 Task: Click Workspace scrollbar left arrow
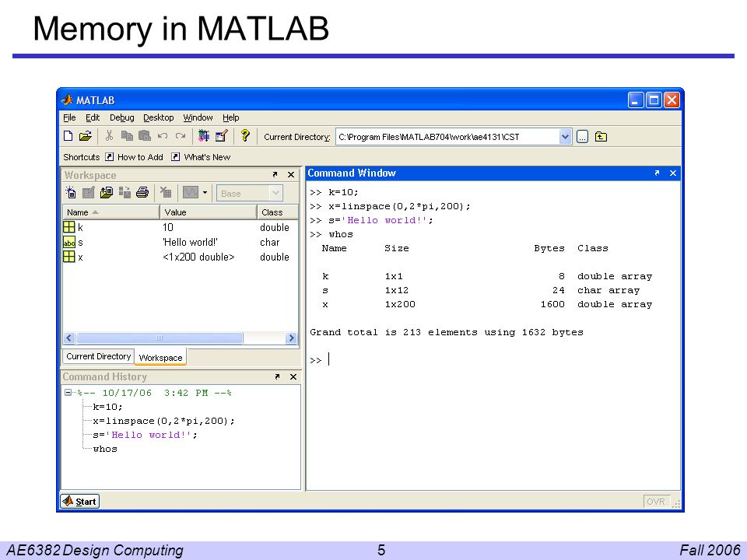pos(69,338)
